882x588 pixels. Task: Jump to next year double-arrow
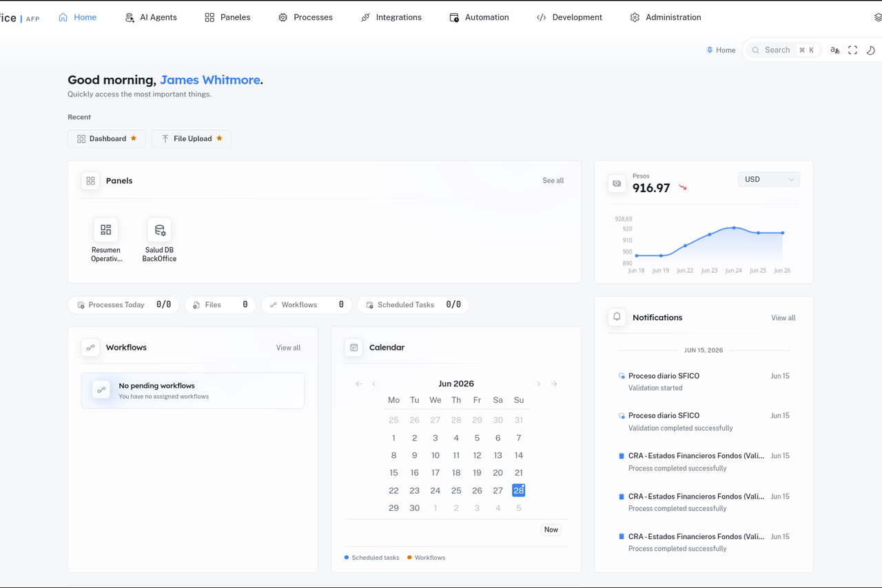pos(554,384)
